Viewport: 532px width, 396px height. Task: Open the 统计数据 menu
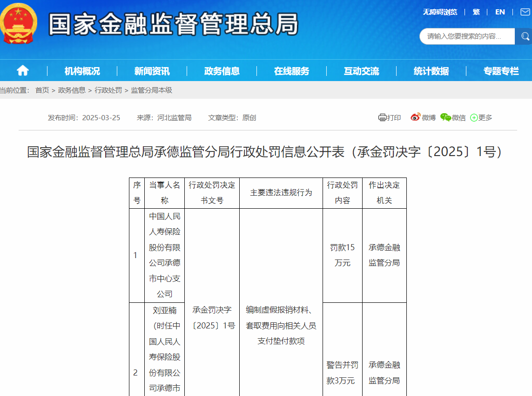tap(431, 71)
